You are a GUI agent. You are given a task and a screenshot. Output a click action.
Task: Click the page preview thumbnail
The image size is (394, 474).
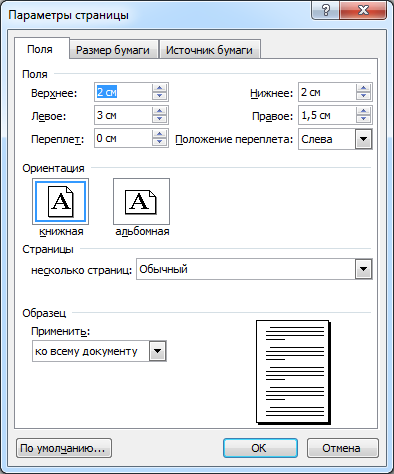[293, 372]
